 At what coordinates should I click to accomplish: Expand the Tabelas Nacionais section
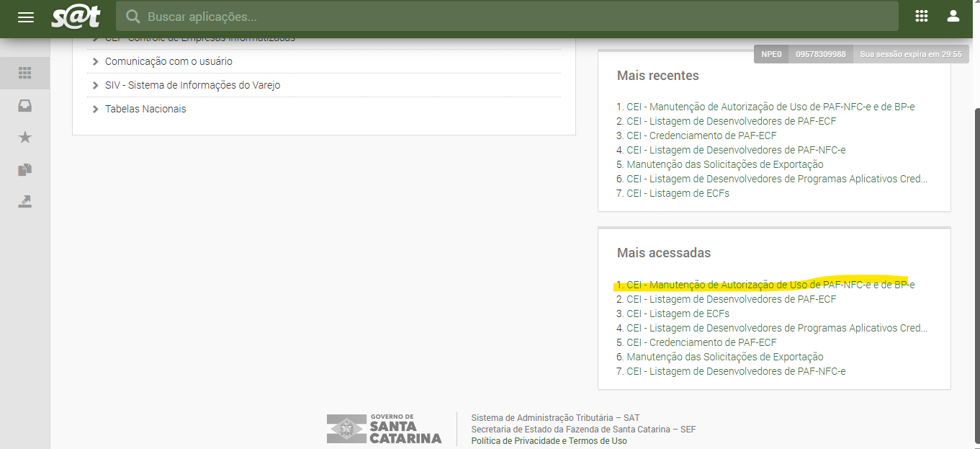(145, 110)
